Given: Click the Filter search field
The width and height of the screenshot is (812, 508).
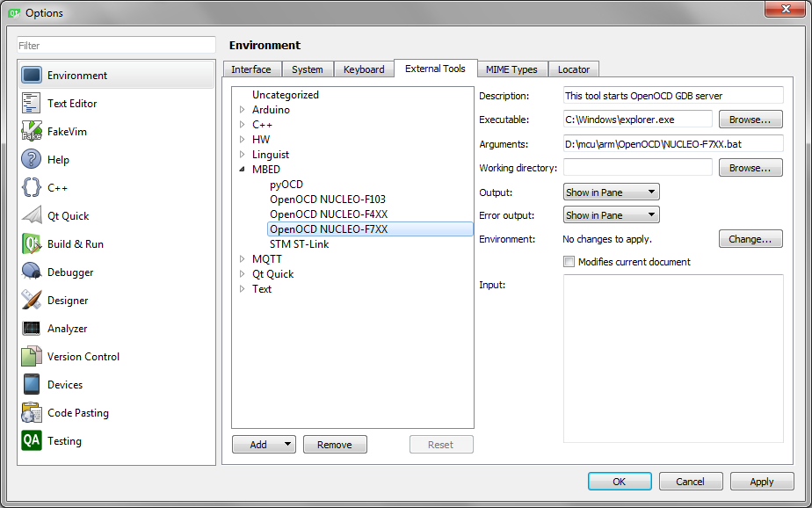Looking at the screenshot, I should pyautogui.click(x=114, y=45).
